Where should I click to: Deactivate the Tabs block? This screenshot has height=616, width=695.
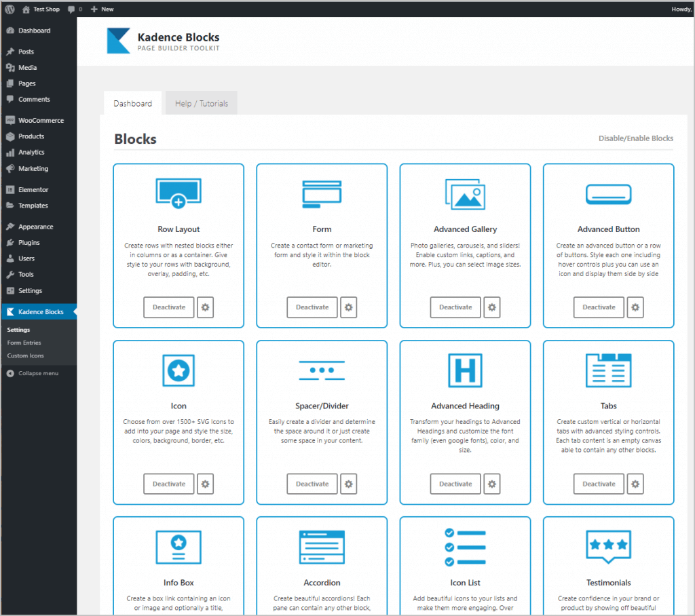pos(599,484)
